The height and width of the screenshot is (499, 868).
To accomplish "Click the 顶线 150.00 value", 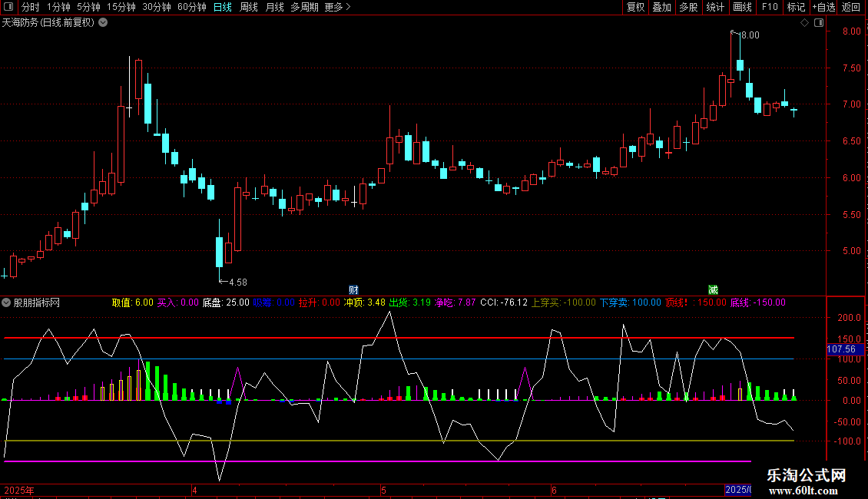I will pos(696,302).
